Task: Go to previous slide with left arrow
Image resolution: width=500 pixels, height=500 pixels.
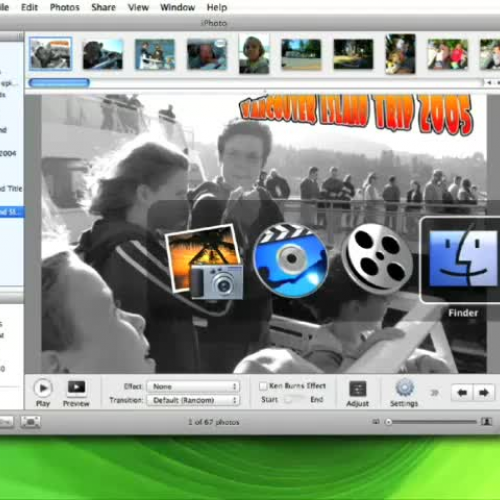Action: 462,393
